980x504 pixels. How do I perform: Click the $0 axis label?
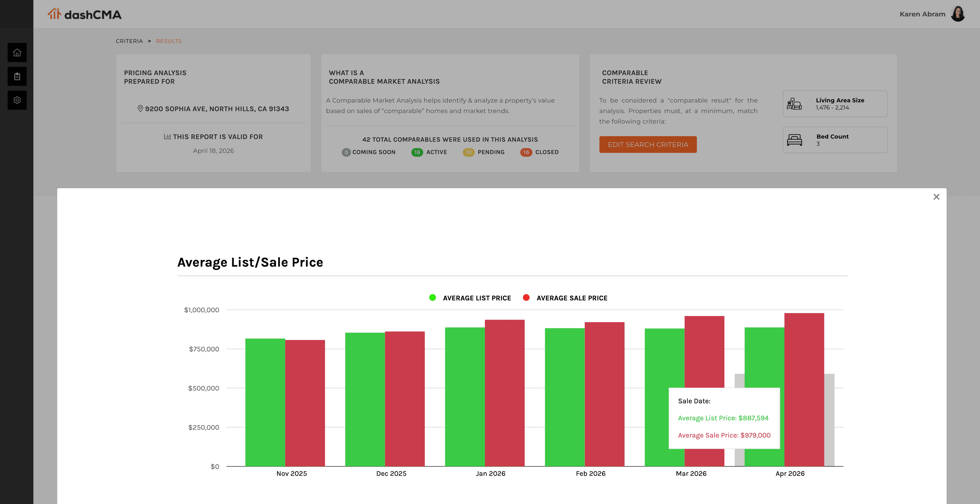(215, 467)
